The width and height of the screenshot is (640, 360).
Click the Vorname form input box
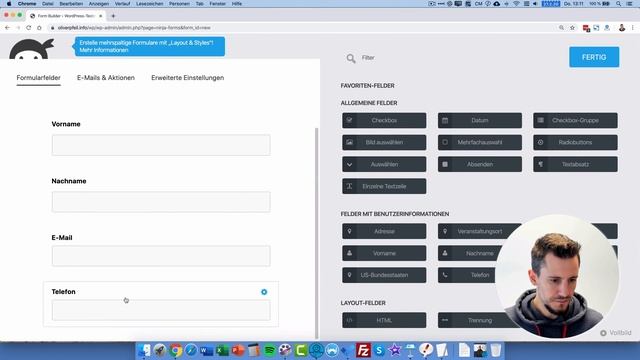tap(161, 145)
